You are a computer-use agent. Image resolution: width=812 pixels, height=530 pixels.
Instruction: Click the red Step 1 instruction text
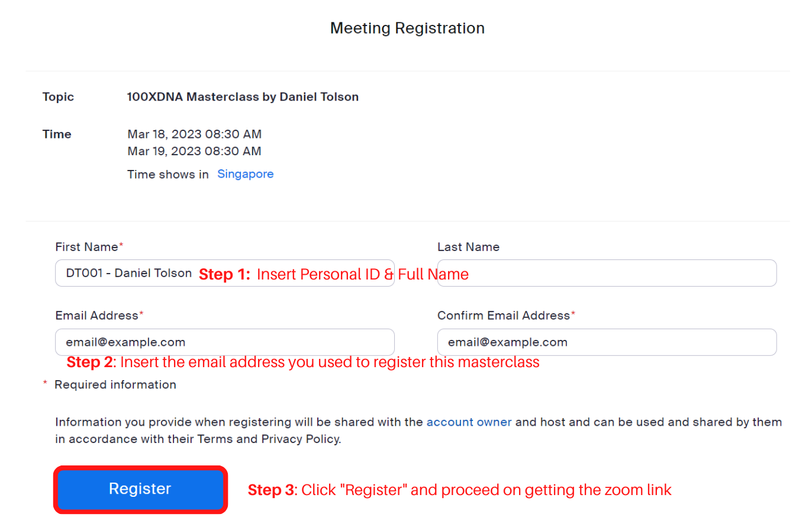(x=333, y=275)
